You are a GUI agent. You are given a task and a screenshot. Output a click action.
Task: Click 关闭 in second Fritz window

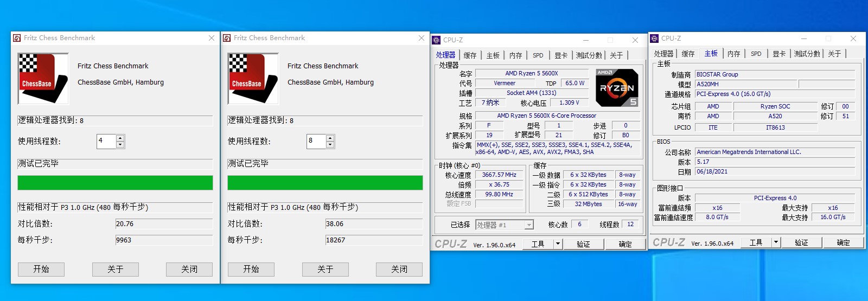coord(399,270)
